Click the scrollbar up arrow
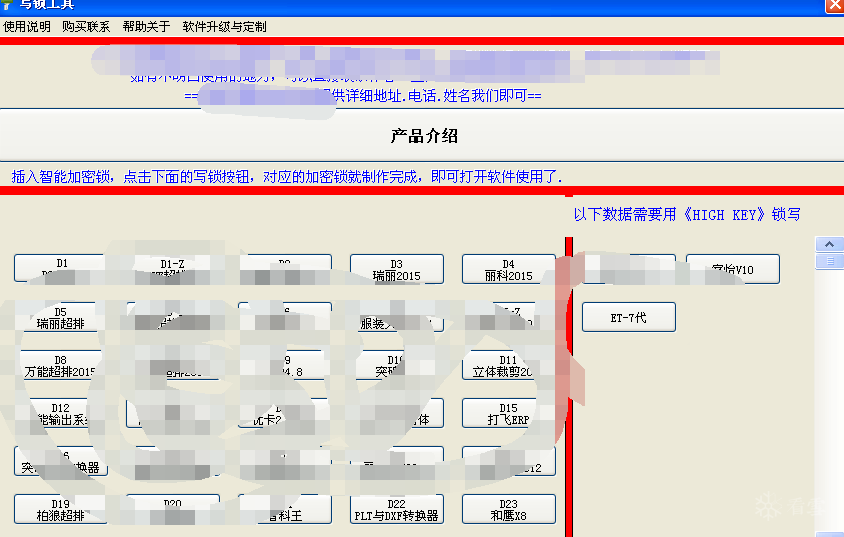Viewport: 844px width, 537px height. [x=829, y=244]
